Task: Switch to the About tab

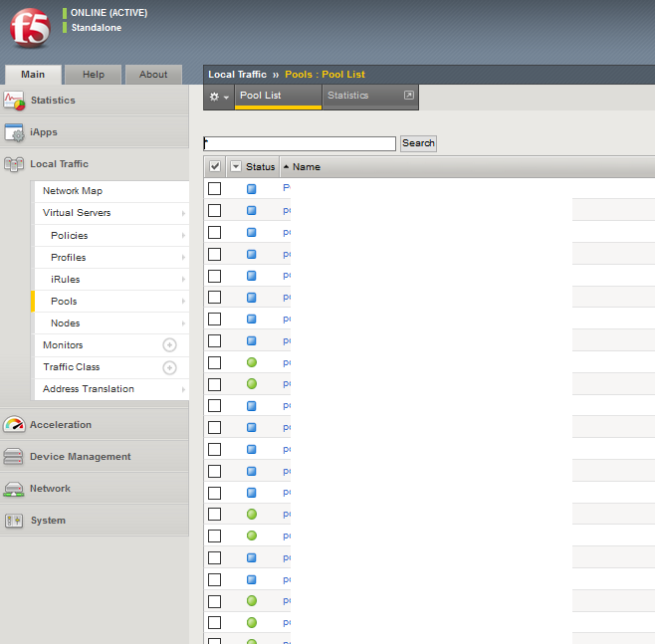Action: click(153, 75)
